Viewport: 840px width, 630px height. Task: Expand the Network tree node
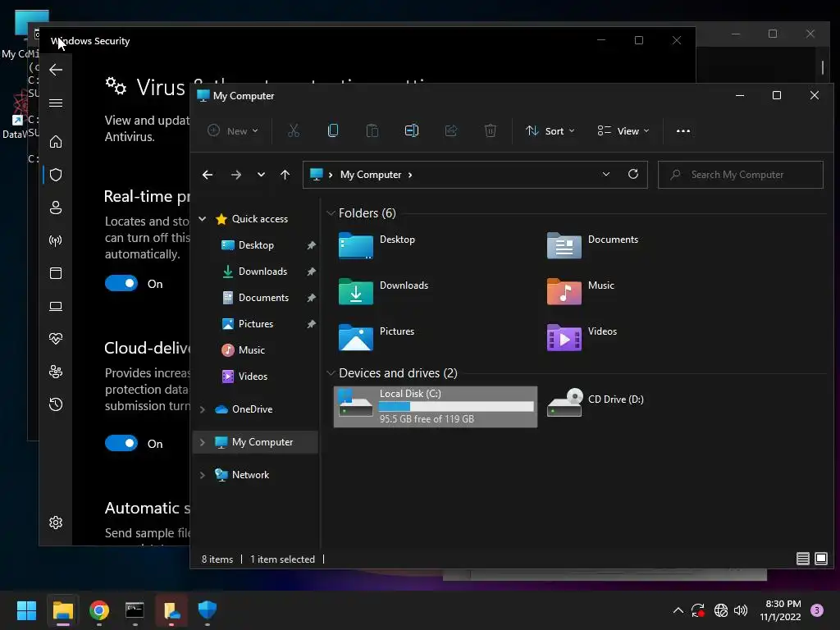coord(203,475)
